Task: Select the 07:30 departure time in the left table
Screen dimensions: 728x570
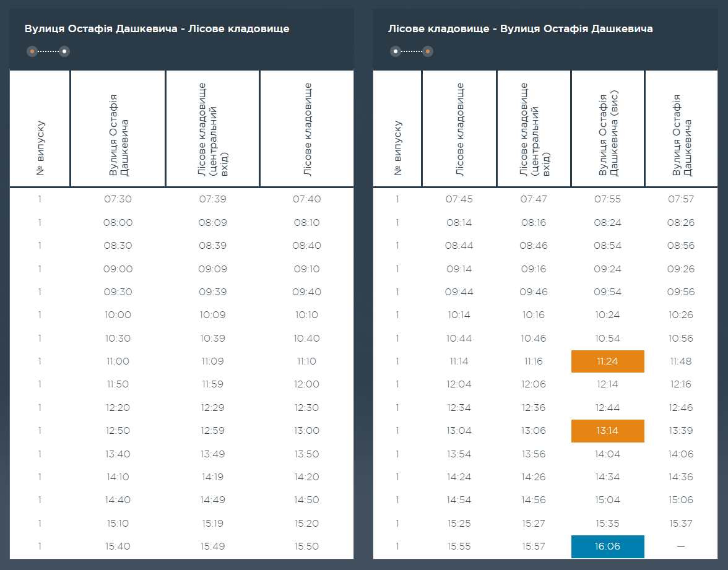Action: [118, 199]
